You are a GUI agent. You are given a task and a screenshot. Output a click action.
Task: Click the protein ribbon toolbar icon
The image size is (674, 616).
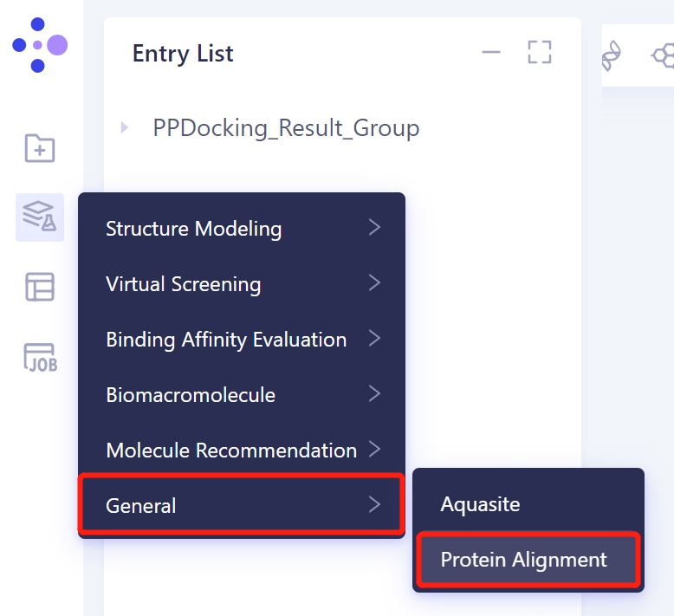pyautogui.click(x=612, y=55)
